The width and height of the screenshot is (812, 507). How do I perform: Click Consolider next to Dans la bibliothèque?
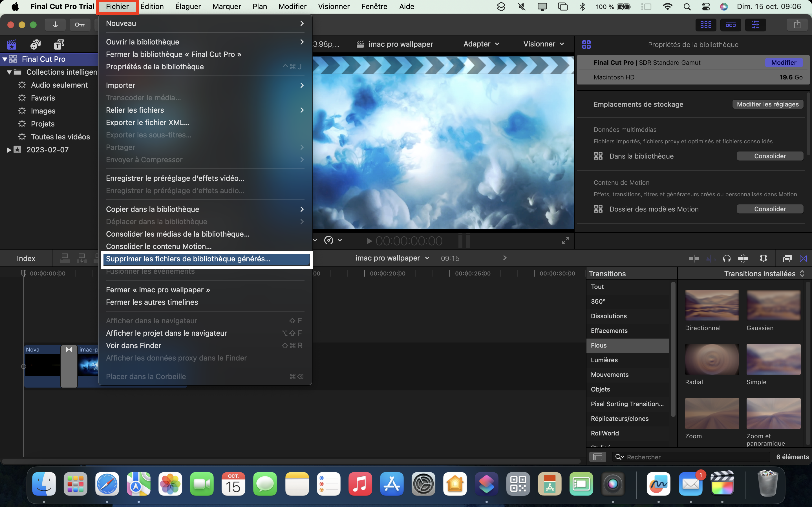769,156
